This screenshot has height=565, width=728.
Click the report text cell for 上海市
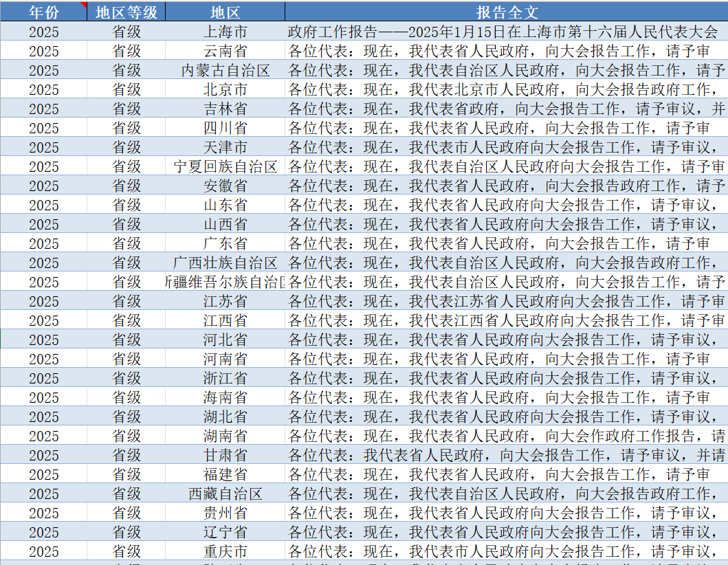(x=507, y=32)
